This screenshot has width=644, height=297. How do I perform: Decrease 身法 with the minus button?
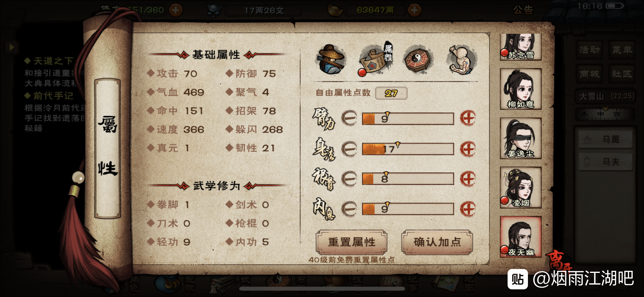349,149
